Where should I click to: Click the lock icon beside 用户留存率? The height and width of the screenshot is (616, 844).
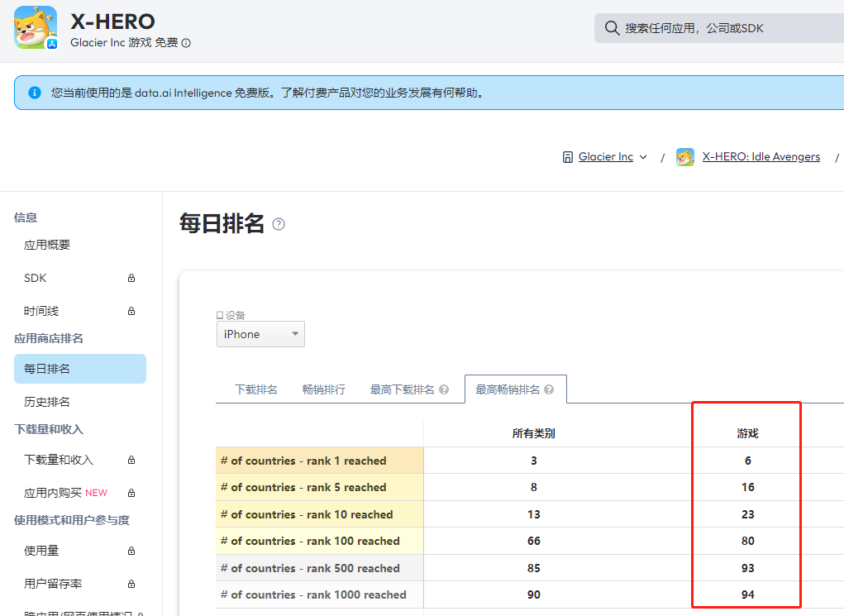click(131, 585)
